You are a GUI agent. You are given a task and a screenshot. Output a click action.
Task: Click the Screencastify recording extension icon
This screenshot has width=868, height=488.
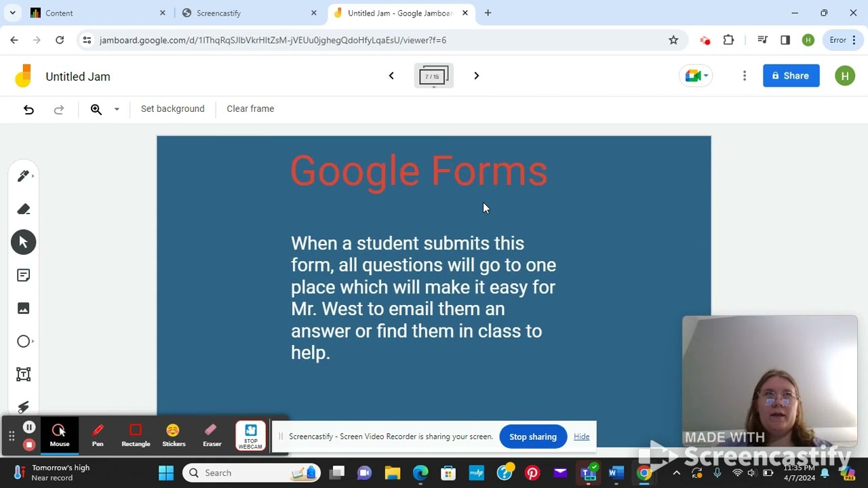705,40
